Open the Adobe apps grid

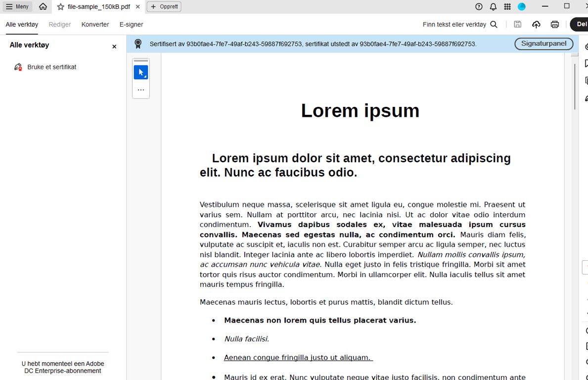click(507, 6)
